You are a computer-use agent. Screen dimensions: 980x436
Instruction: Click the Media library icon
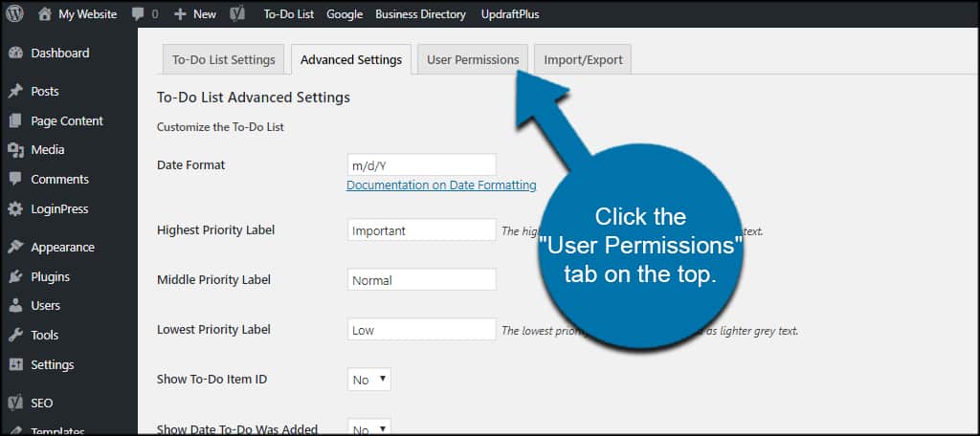[x=15, y=150]
